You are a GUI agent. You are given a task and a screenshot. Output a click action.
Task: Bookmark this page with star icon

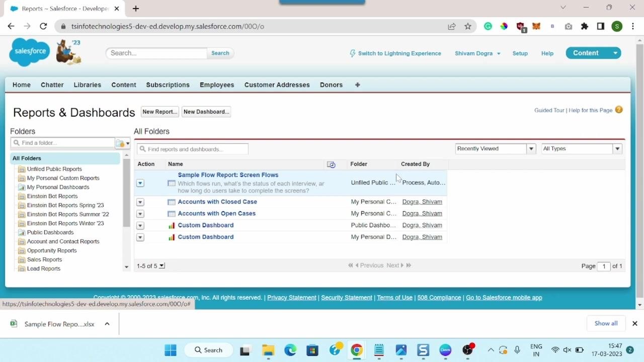click(468, 26)
